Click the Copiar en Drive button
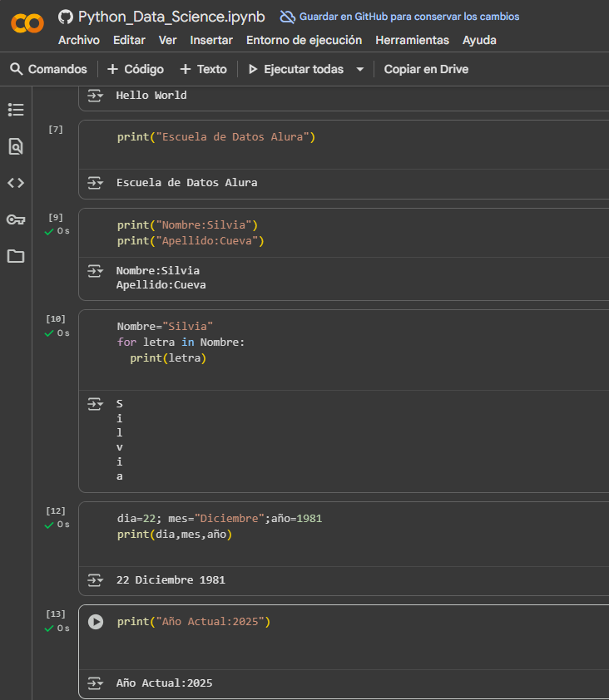The height and width of the screenshot is (700, 609). pyautogui.click(x=426, y=70)
